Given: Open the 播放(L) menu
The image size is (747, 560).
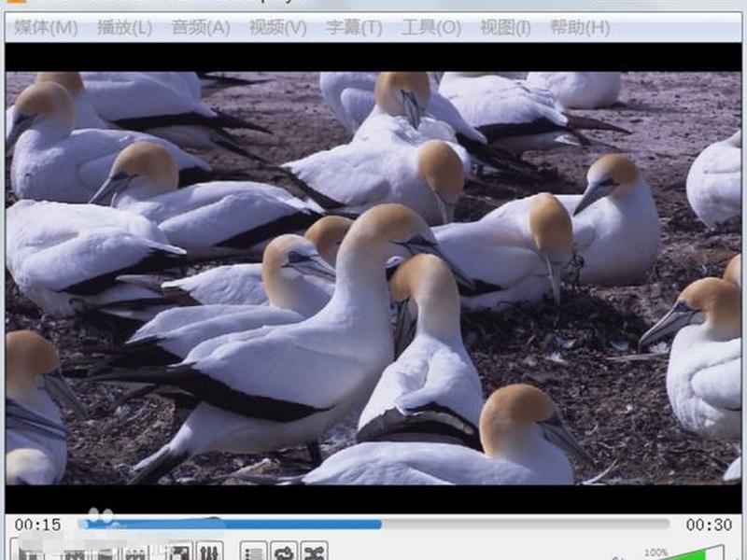Looking at the screenshot, I should click(x=124, y=28).
